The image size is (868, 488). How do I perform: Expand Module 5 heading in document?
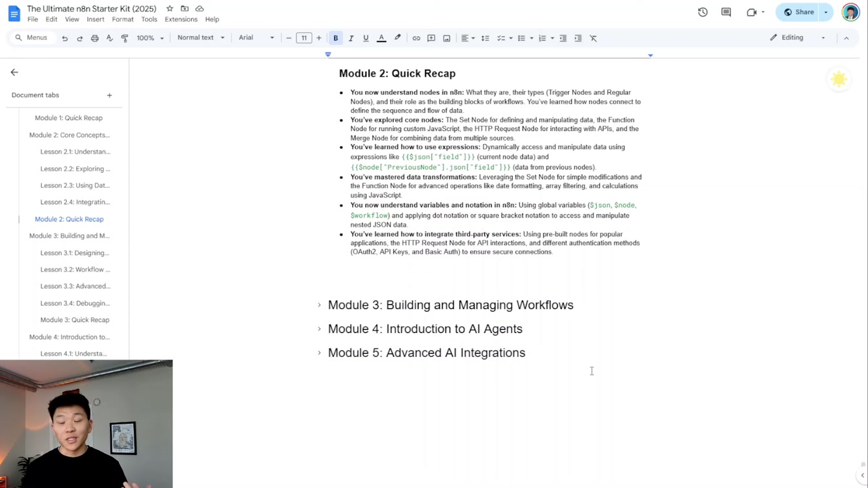[x=319, y=353]
